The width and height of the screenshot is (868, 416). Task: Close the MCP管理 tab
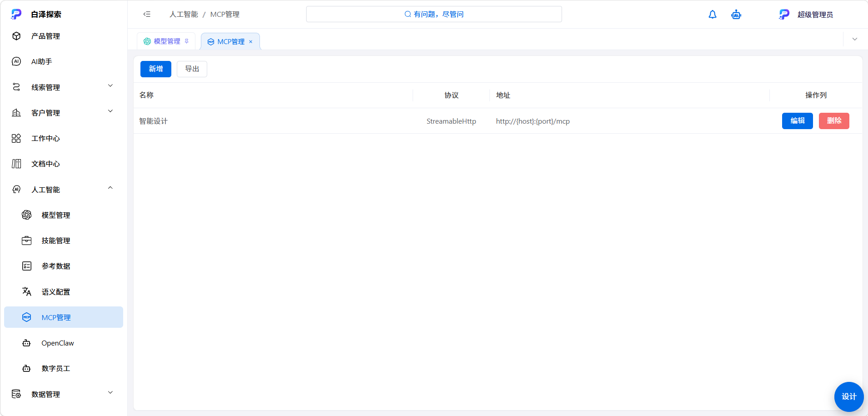click(250, 41)
